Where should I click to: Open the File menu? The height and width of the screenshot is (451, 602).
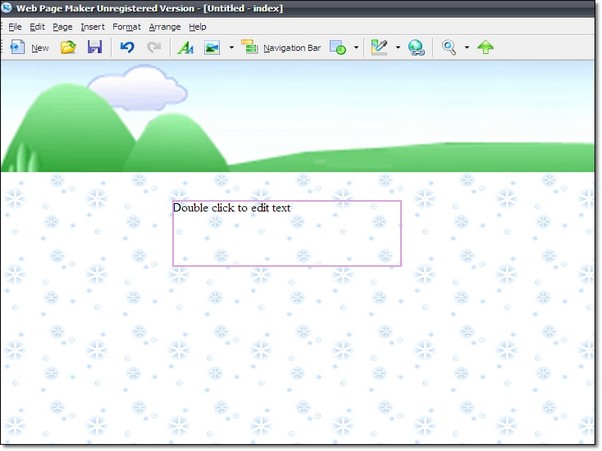point(15,26)
